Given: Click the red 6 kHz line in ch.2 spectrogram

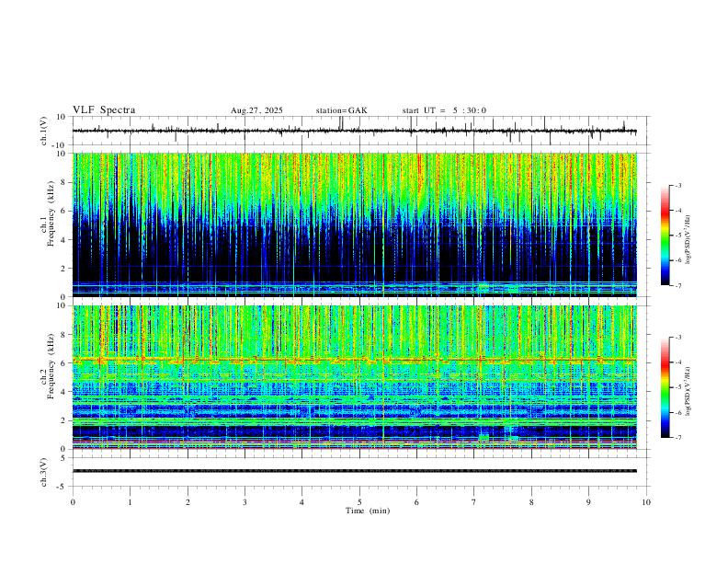Looking at the screenshot, I should [x=355, y=360].
